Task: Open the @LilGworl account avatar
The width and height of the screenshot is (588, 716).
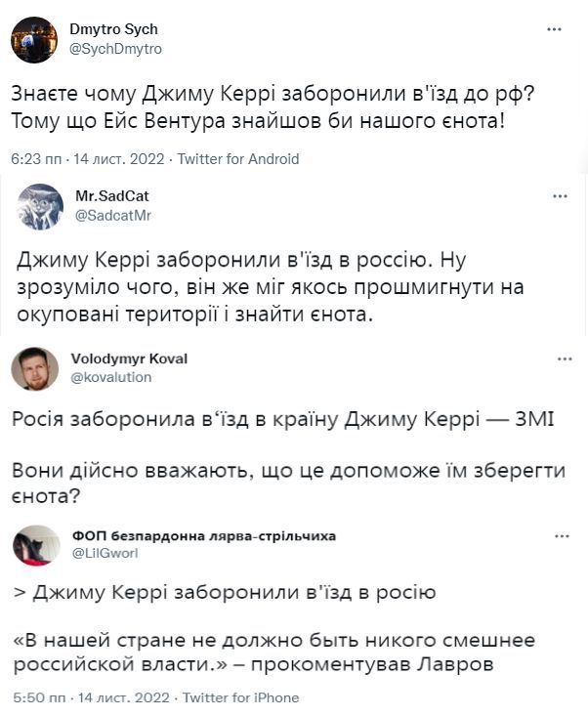Action: point(34,545)
